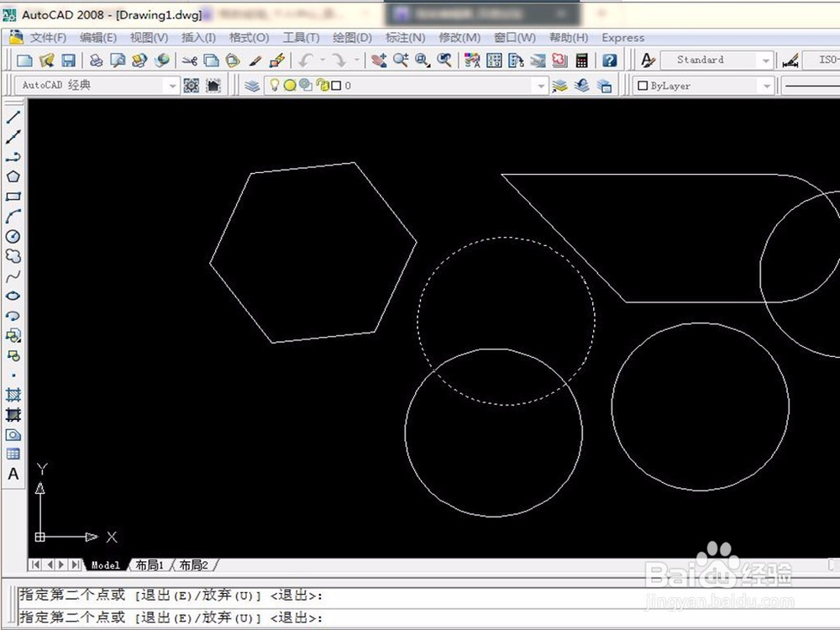This screenshot has width=840, height=630.
Task: Click the My Workspace icon
Action: [x=213, y=85]
